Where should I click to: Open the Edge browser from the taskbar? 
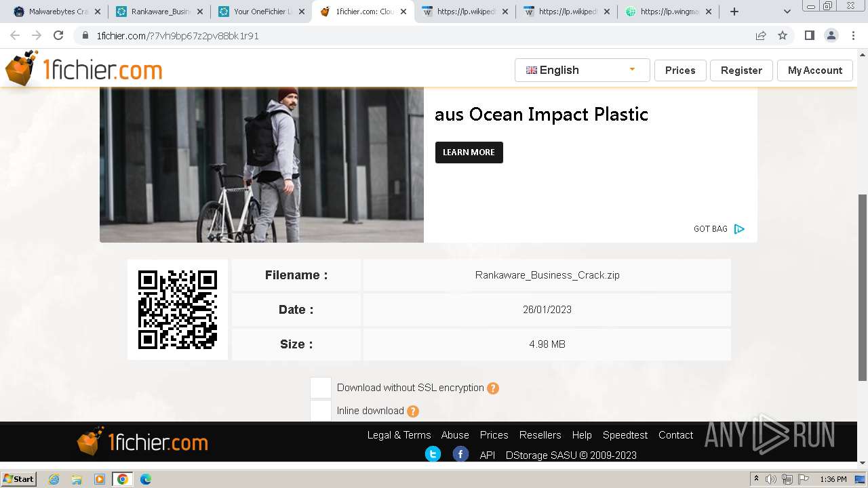click(x=145, y=479)
